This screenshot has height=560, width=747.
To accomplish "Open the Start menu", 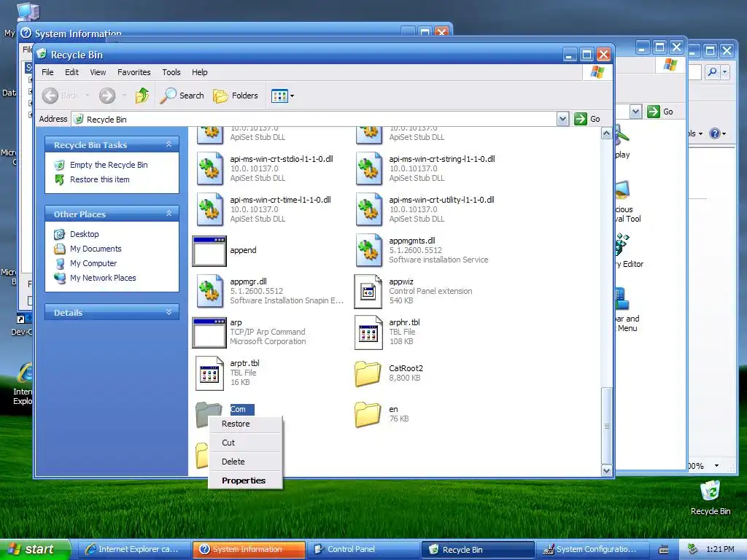I will click(35, 550).
